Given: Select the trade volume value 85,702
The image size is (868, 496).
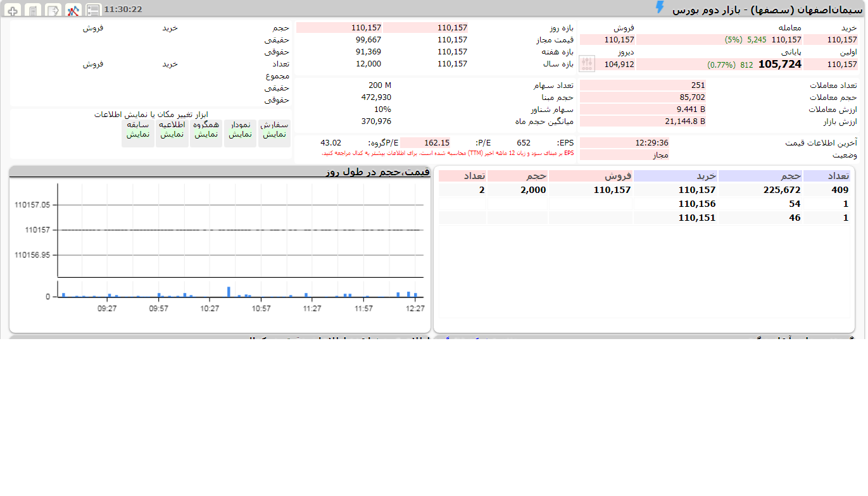Looking at the screenshot, I should (x=693, y=97).
